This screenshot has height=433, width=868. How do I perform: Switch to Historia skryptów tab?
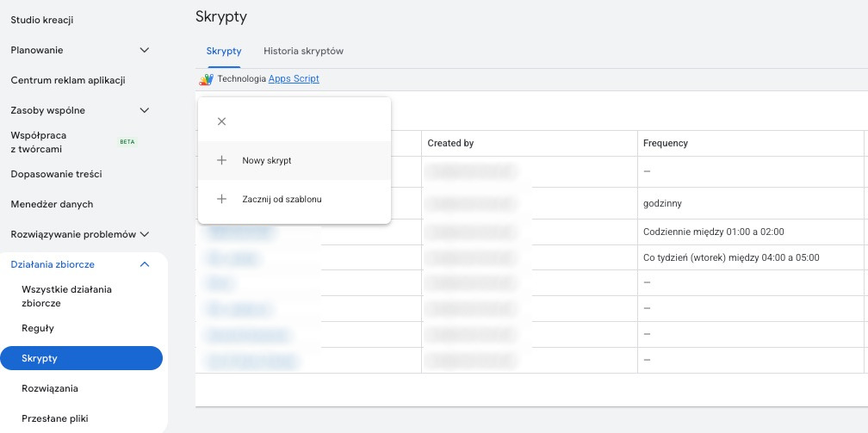(x=303, y=51)
